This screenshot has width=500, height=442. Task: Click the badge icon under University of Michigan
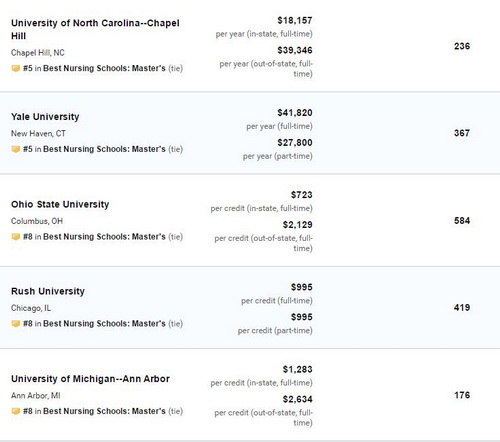(15, 411)
